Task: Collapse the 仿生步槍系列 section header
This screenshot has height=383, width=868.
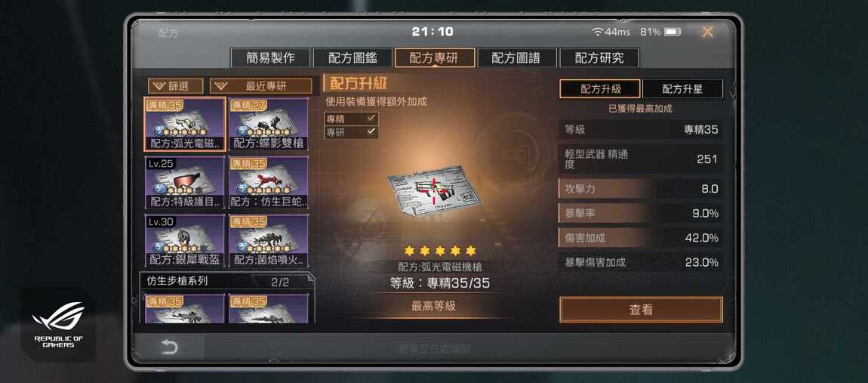Action: [x=226, y=282]
